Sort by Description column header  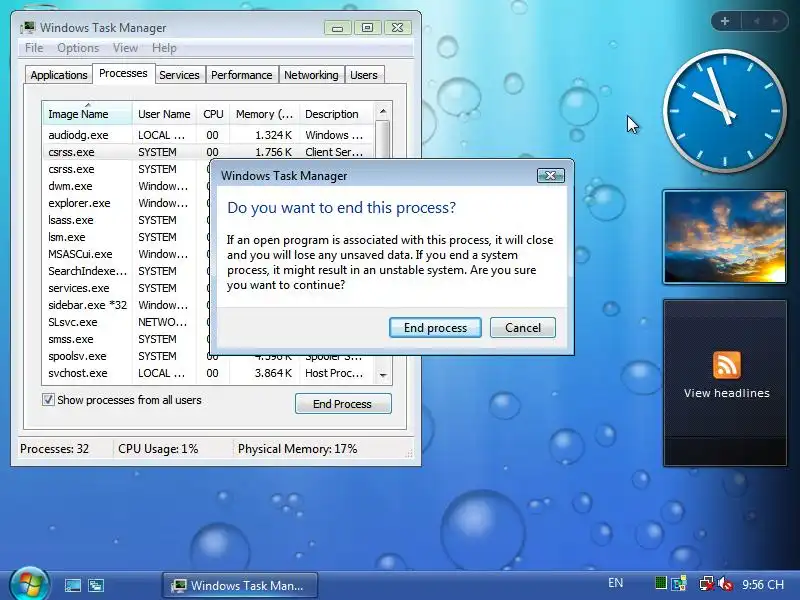point(337,114)
